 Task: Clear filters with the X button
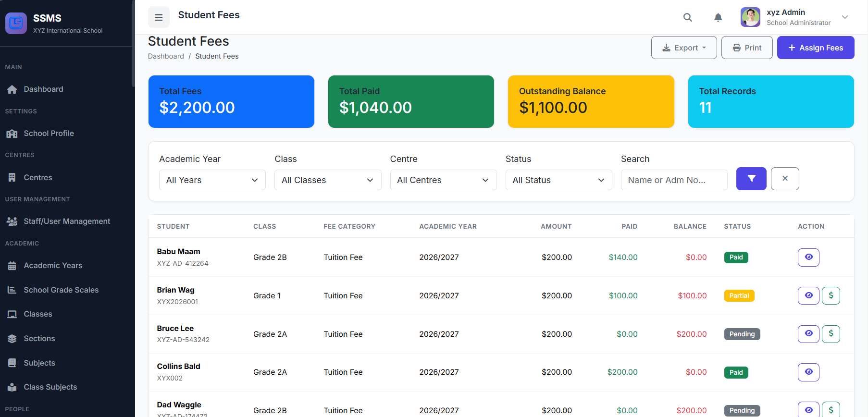785,179
